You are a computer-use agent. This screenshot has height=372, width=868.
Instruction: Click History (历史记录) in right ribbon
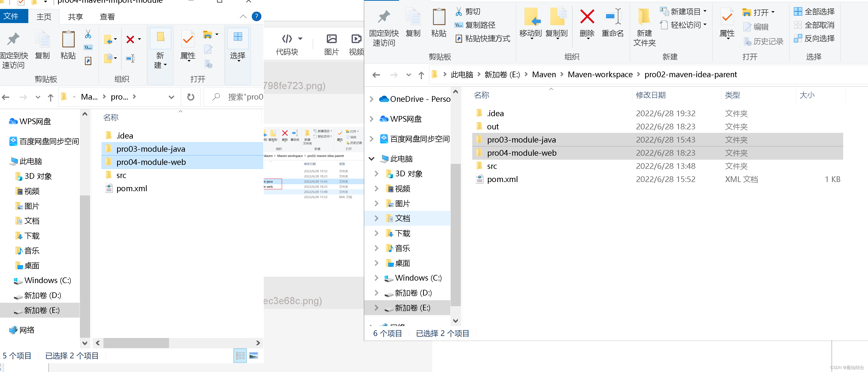pyautogui.click(x=763, y=41)
